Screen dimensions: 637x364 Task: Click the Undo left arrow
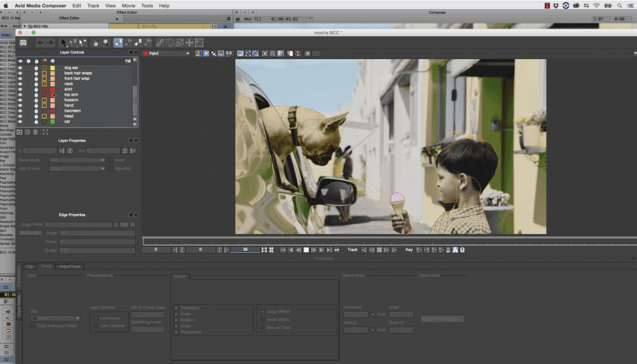(40, 42)
